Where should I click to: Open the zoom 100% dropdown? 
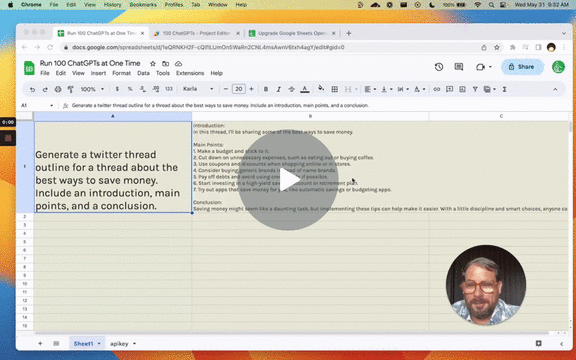point(92,89)
